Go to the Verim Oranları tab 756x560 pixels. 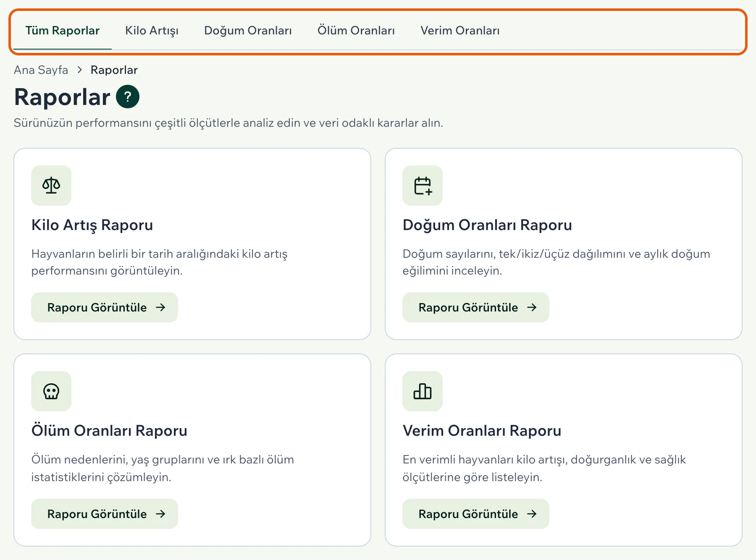point(460,31)
